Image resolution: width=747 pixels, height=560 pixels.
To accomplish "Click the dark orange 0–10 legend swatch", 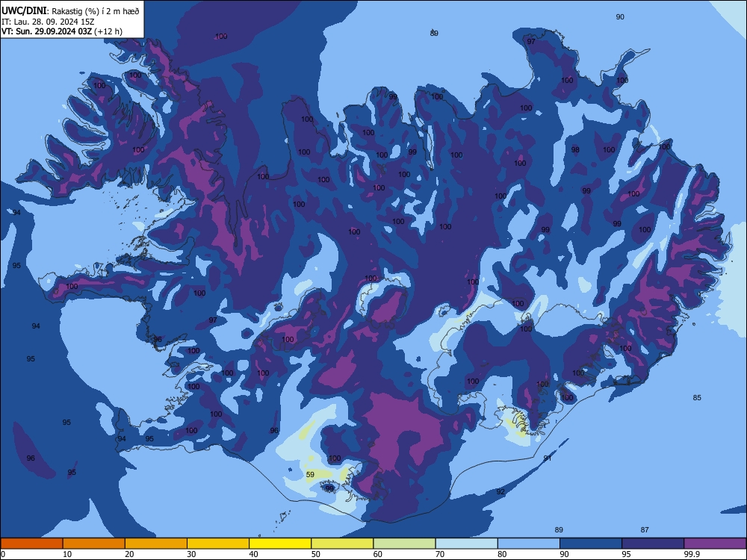I will click(x=31, y=544).
